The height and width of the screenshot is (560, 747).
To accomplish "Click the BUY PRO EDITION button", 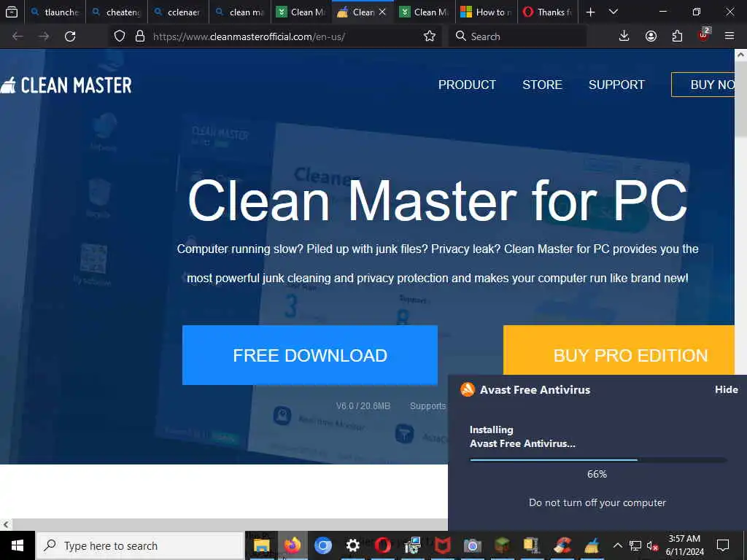I will [619, 351].
